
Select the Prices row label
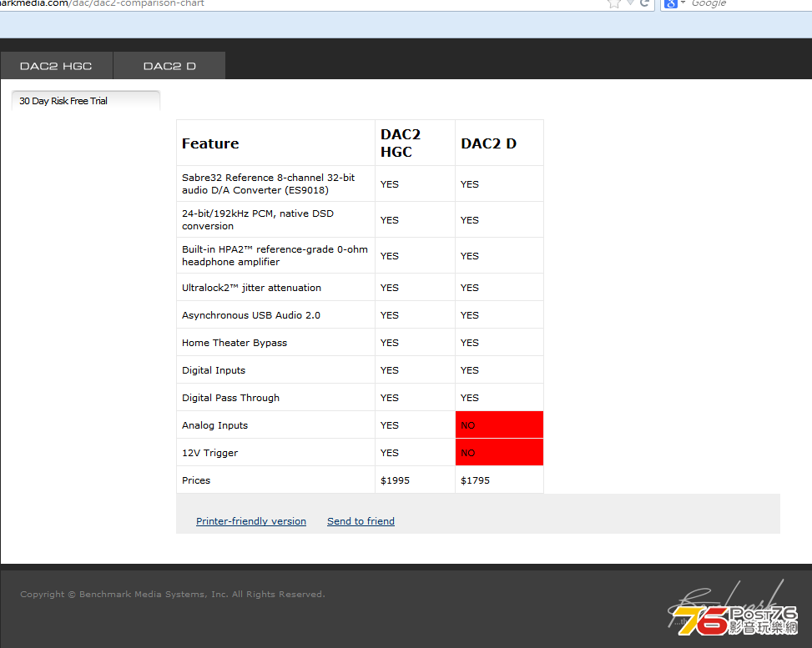pos(196,480)
